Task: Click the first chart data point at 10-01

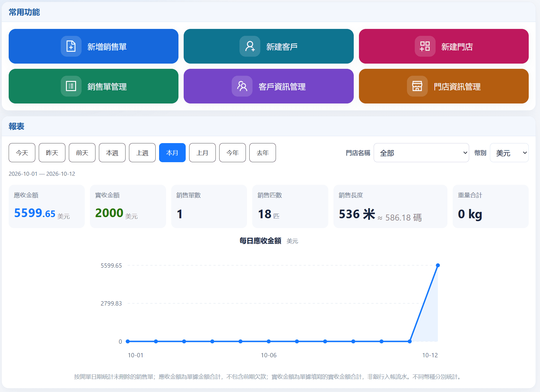Action: tap(128, 341)
